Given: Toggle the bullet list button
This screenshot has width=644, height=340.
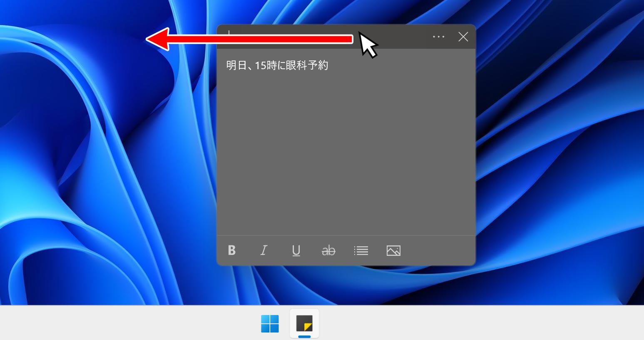Looking at the screenshot, I should tap(361, 250).
